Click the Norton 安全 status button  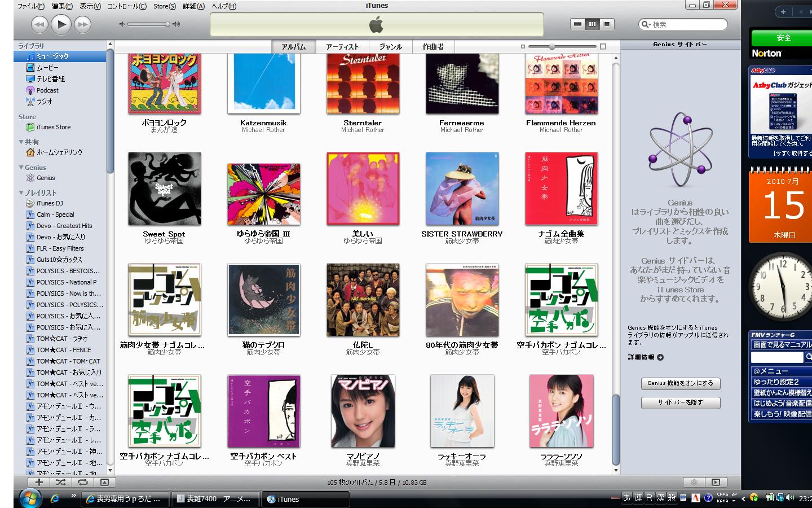coord(782,38)
